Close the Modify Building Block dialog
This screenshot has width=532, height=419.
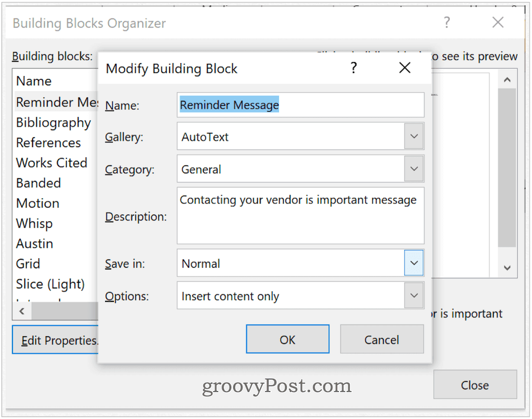click(405, 68)
